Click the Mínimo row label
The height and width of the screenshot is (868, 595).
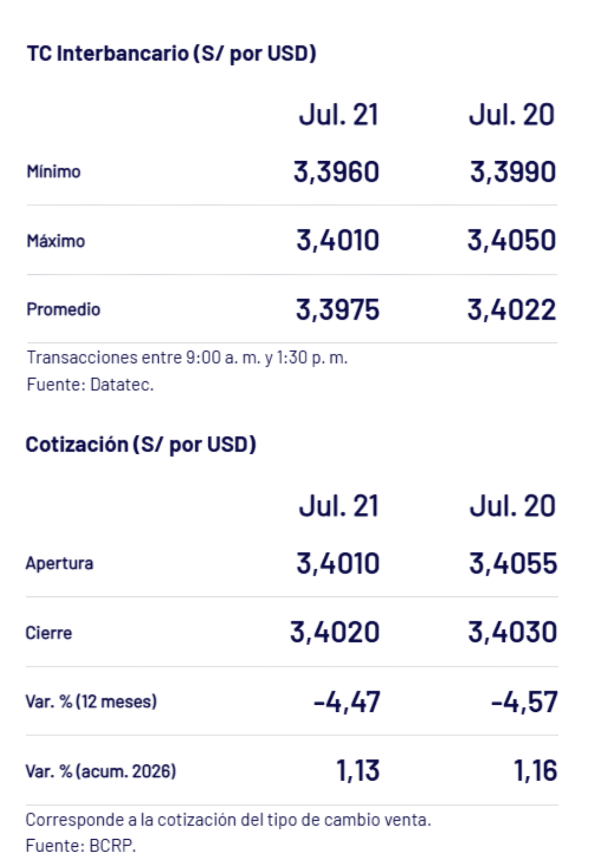click(x=54, y=172)
